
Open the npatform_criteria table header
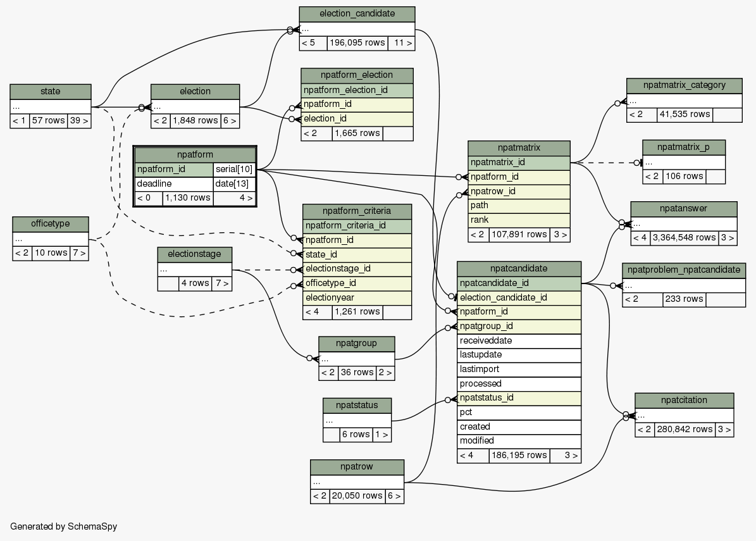[x=357, y=211]
